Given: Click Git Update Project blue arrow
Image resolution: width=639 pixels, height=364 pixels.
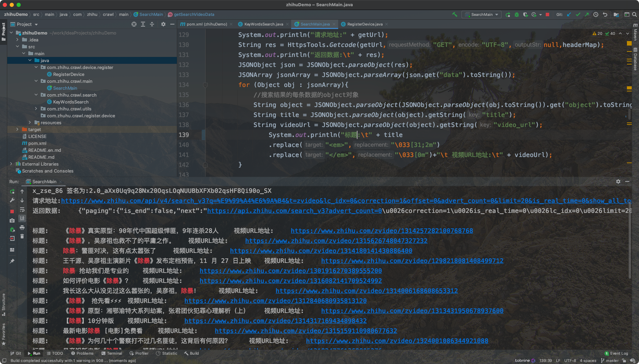Looking at the screenshot, I should (x=569, y=14).
